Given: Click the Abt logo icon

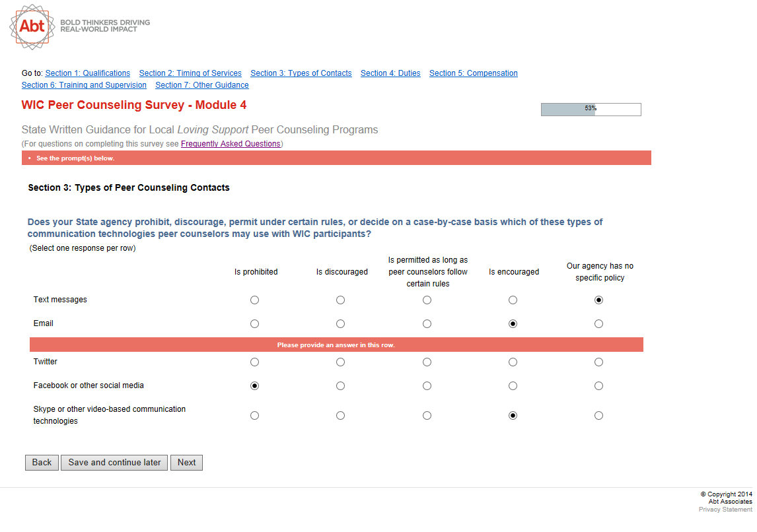Looking at the screenshot, I should point(32,26).
